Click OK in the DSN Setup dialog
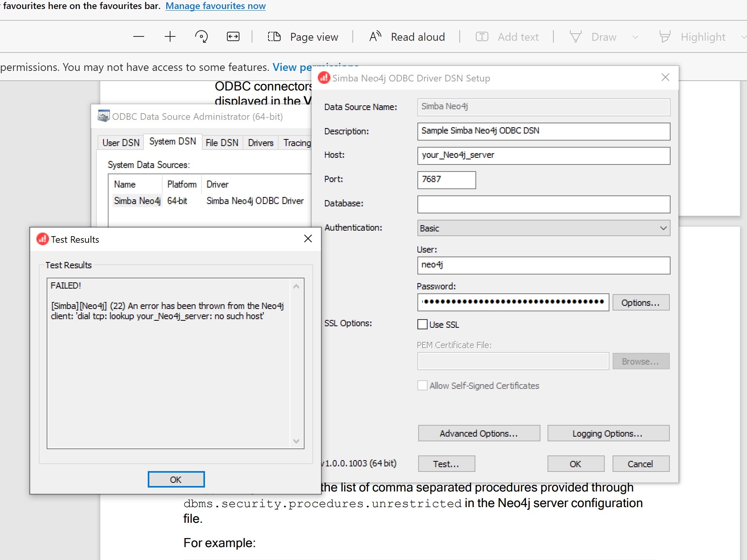The image size is (747, 560). pyautogui.click(x=576, y=464)
